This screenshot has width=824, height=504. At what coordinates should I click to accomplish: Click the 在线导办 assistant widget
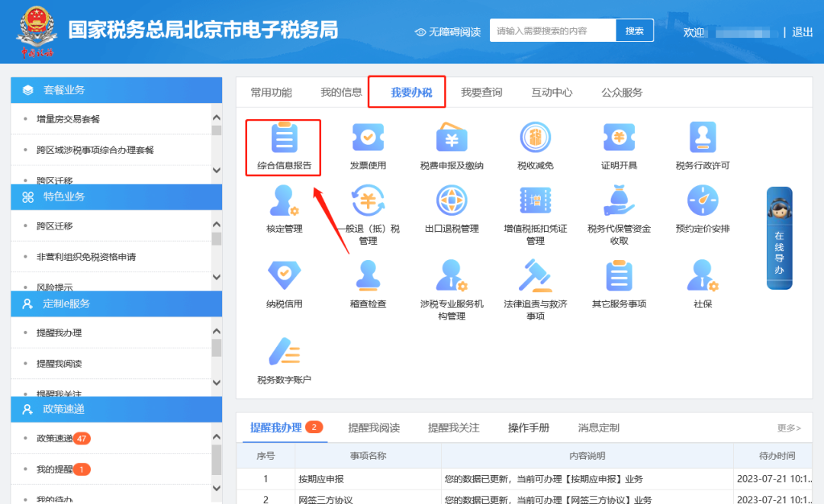(779, 239)
